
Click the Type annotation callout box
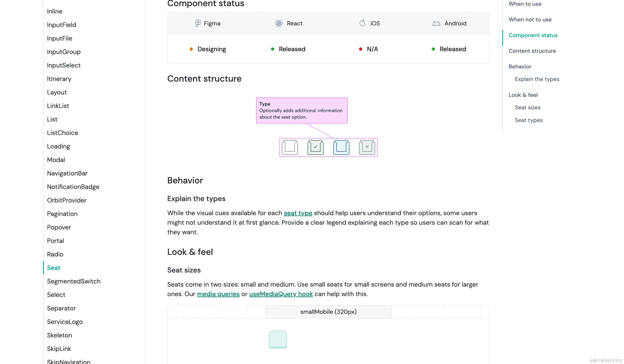coord(302,110)
